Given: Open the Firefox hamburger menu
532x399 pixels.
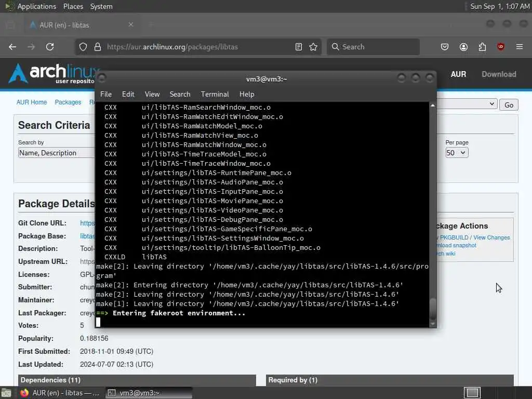Looking at the screenshot, I should pos(520,47).
